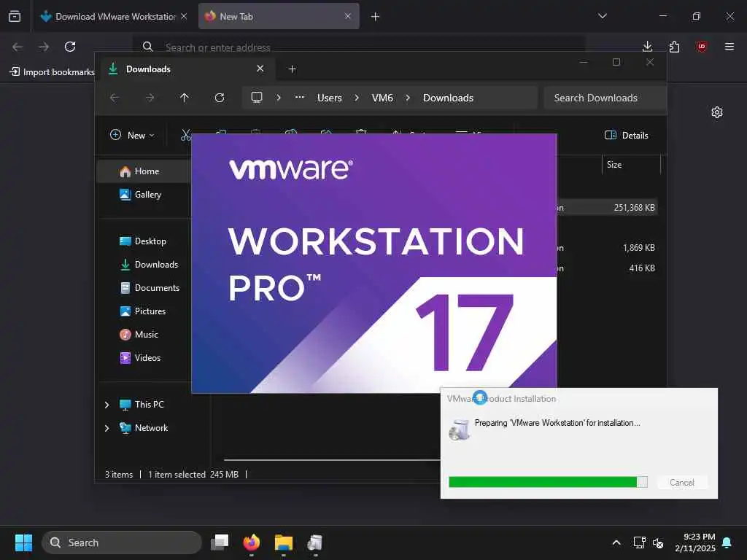Viewport: 747px width, 560px height.
Task: Click the installation progress bar
Action: [x=548, y=482]
